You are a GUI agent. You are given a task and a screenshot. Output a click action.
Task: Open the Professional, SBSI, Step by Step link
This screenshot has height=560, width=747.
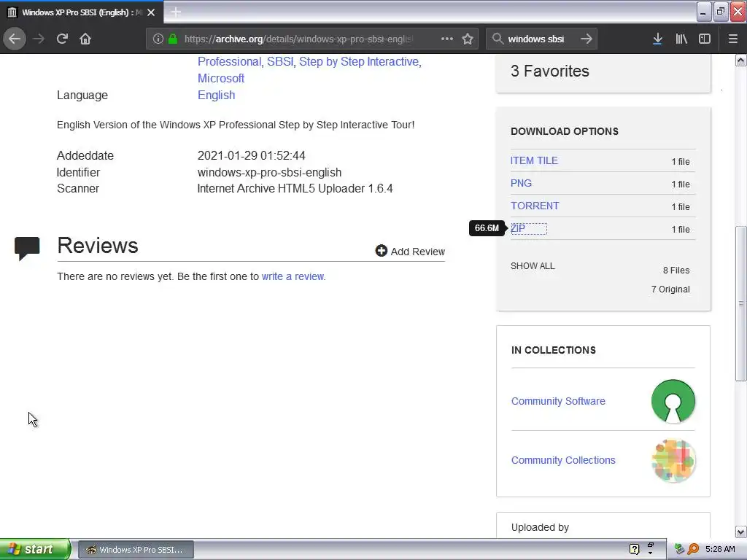click(x=309, y=61)
